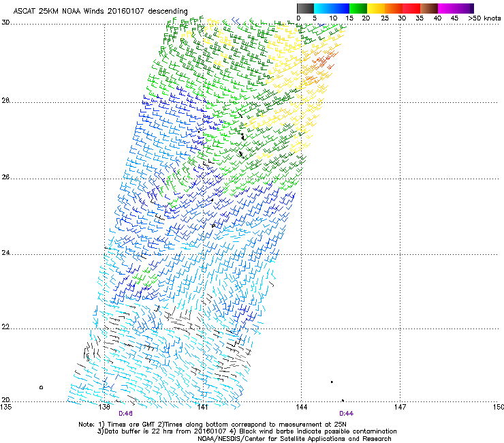
Task: Click the NOAA/NESDIS credit line
Action: pos(294,439)
